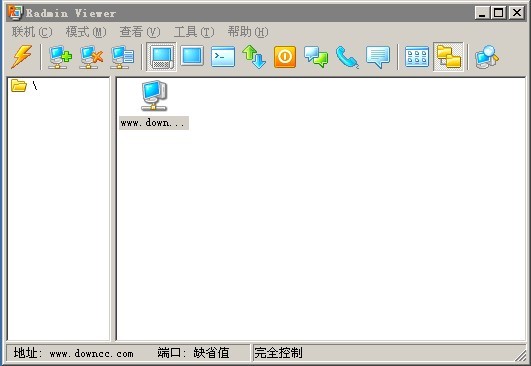Screen dimensions: 531x366
Task: Switch to thumbnail grid view icon
Action: [417, 57]
